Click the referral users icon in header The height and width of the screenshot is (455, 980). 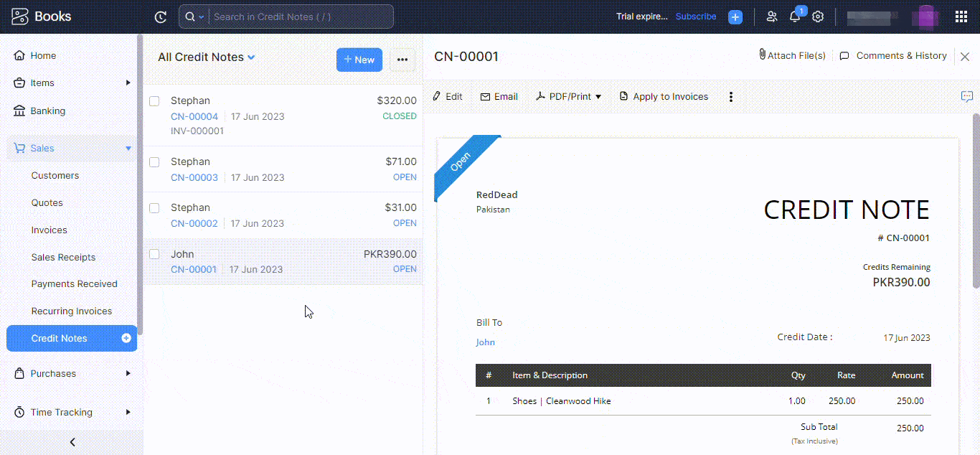772,17
